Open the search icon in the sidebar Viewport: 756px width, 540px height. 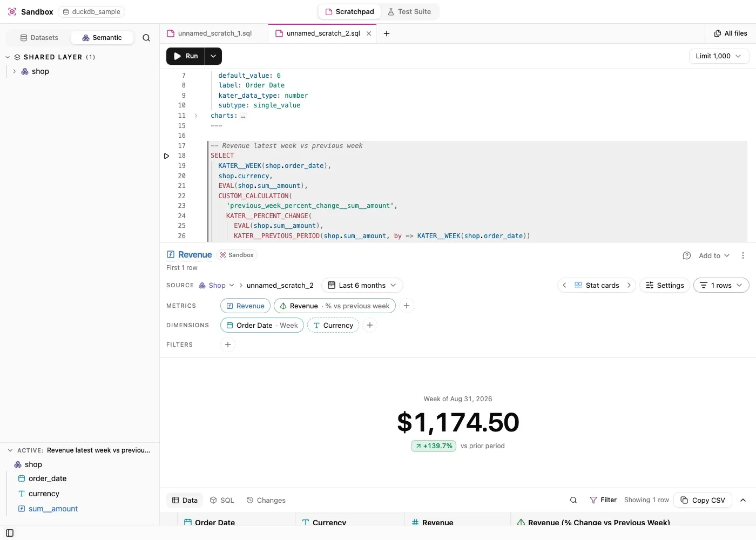click(146, 38)
